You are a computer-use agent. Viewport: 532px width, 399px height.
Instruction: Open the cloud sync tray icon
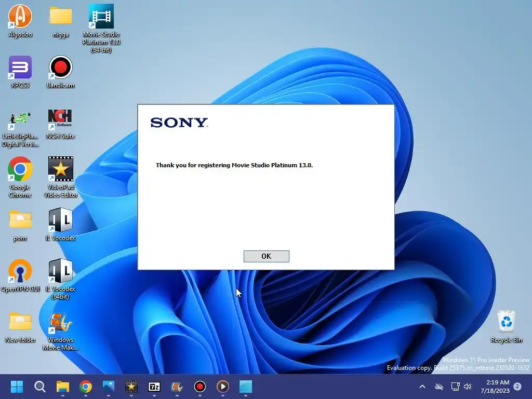(x=439, y=387)
